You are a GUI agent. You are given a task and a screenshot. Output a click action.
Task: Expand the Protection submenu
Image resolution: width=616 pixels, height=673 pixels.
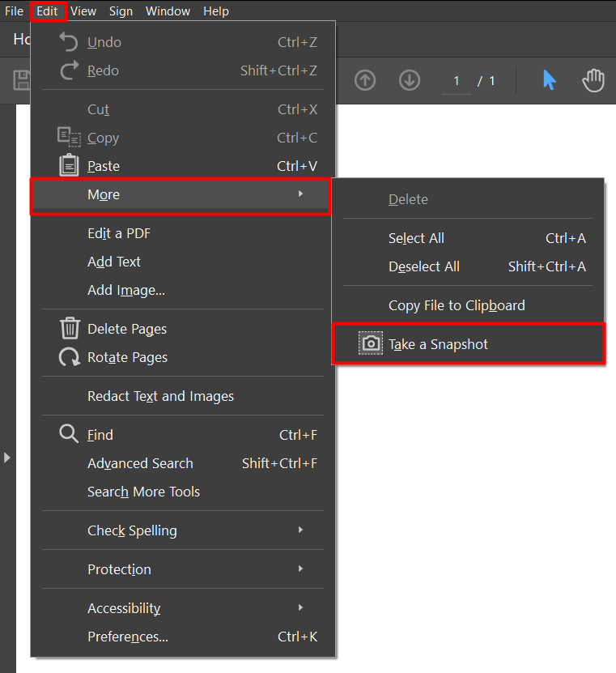tap(119, 569)
